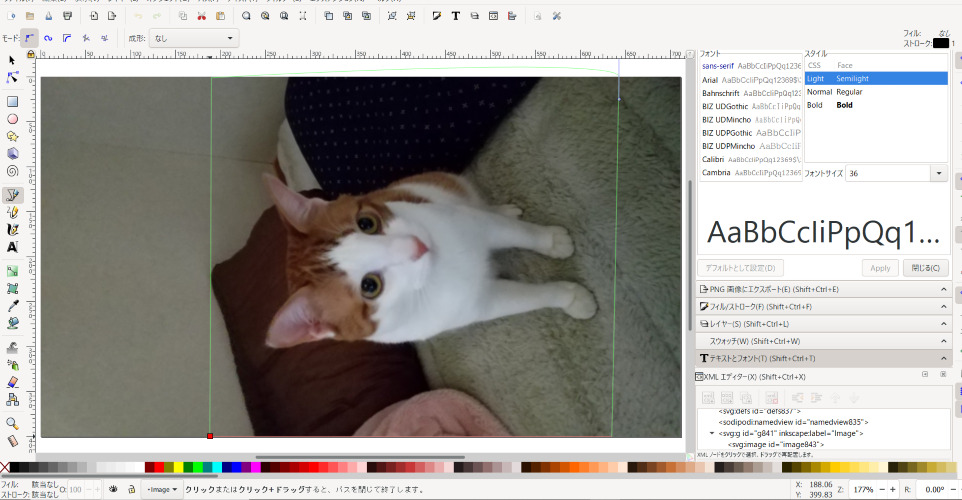Select the Connector tool

(x=12, y=399)
